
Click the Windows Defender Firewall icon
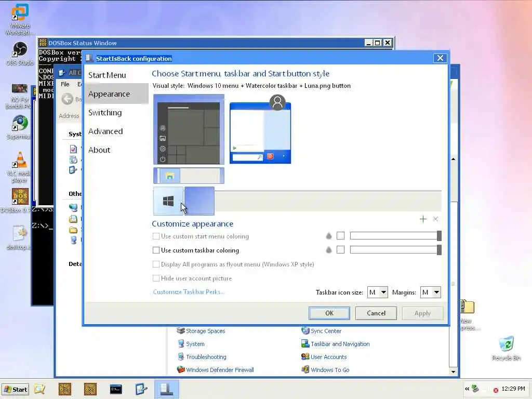(181, 369)
